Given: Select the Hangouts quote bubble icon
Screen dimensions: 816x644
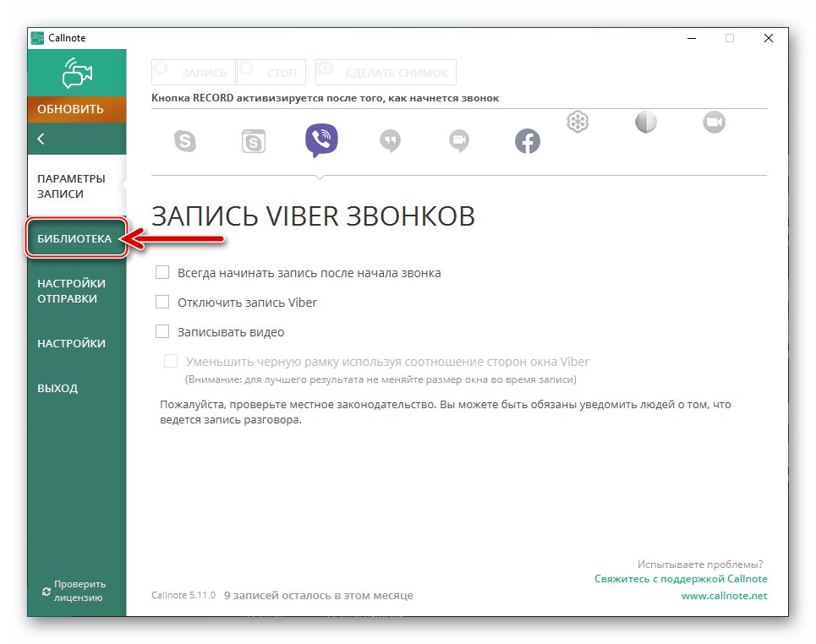Looking at the screenshot, I should [x=391, y=141].
